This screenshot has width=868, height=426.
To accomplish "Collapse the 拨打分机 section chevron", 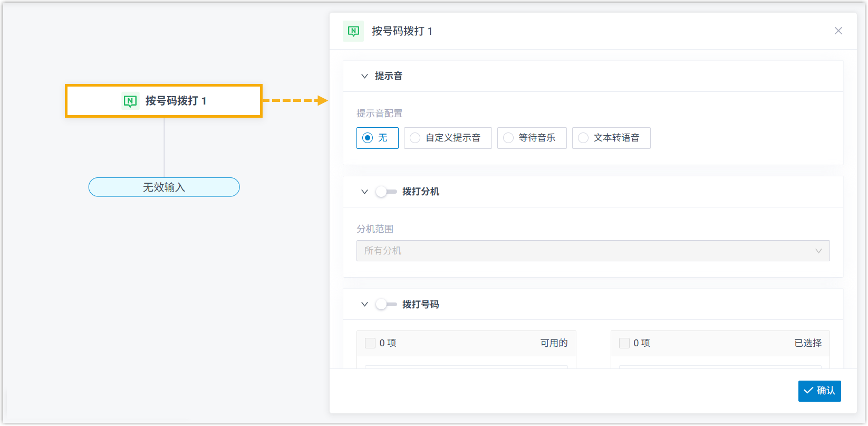I will pyautogui.click(x=364, y=192).
